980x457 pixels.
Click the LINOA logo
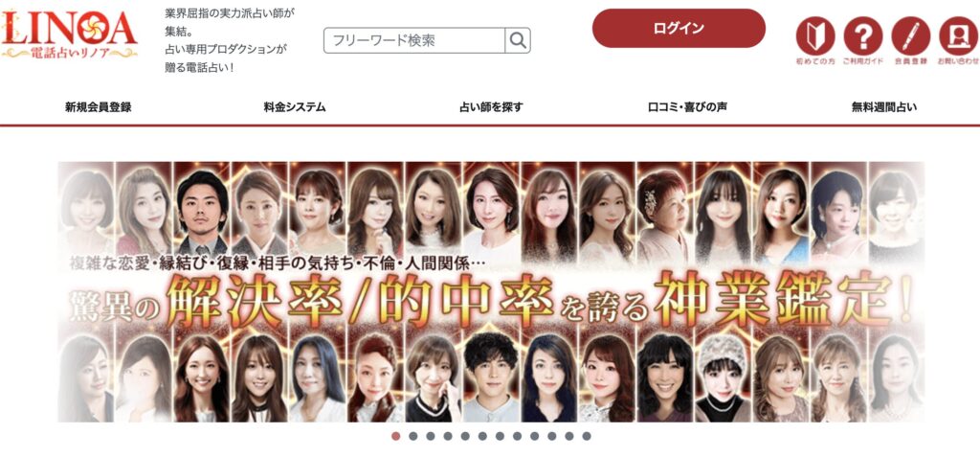click(x=69, y=34)
